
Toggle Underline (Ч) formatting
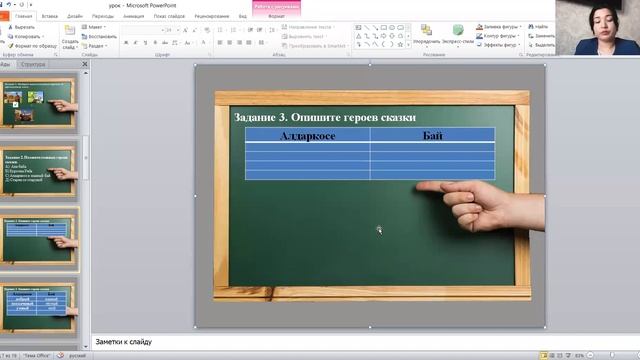pos(145,43)
